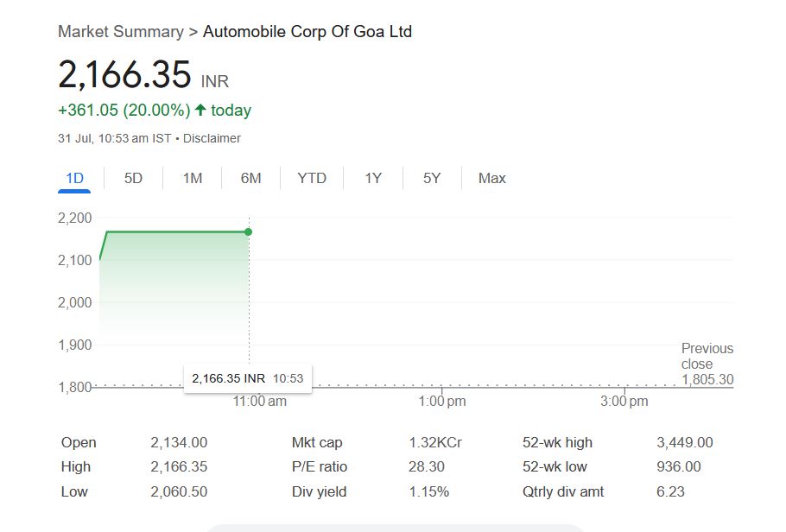Viewport: 786px width, 532px height.
Task: Select the Max range tab
Action: (x=491, y=179)
